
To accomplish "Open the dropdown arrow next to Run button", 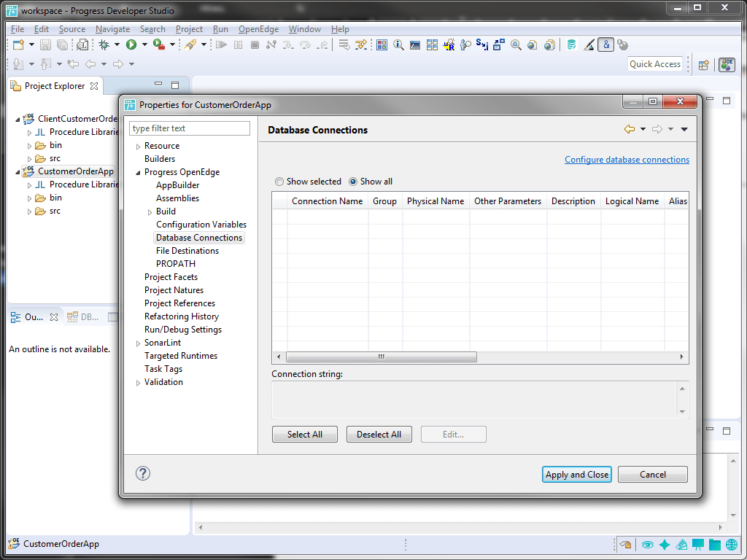I will pos(144,44).
